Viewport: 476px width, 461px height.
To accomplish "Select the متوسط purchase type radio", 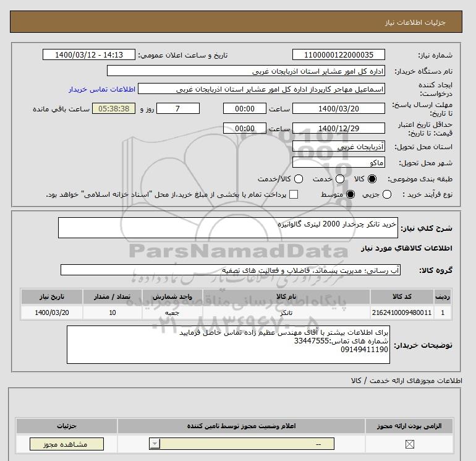I will point(351,194).
